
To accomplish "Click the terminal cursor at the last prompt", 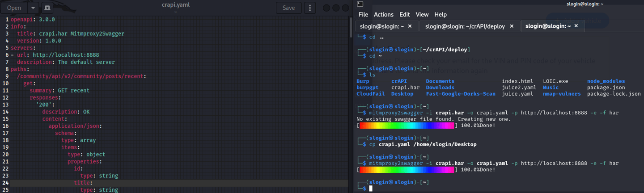I will pos(371,189).
